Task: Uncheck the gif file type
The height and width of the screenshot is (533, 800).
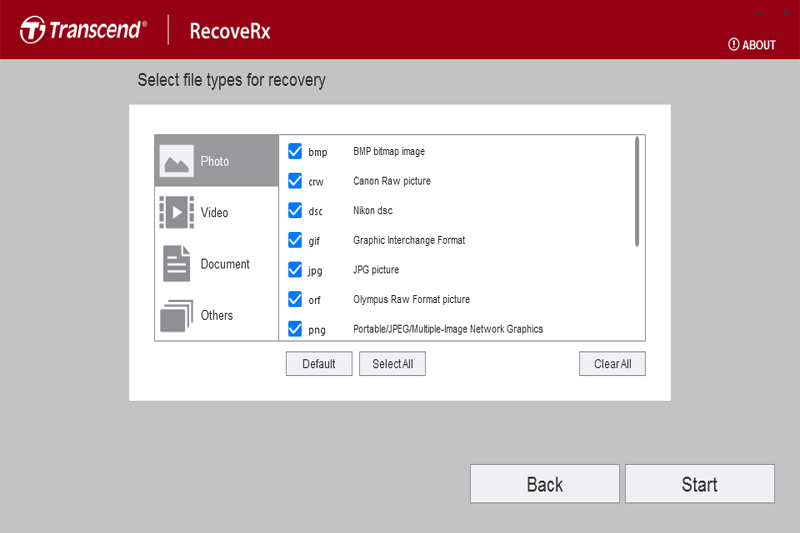Action: 295,240
